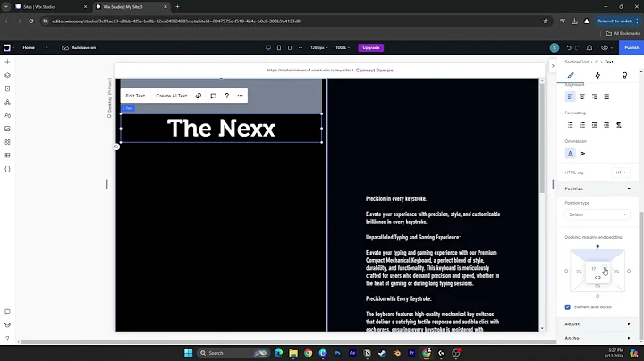Open the App Market grid icon

pyautogui.click(x=7, y=142)
